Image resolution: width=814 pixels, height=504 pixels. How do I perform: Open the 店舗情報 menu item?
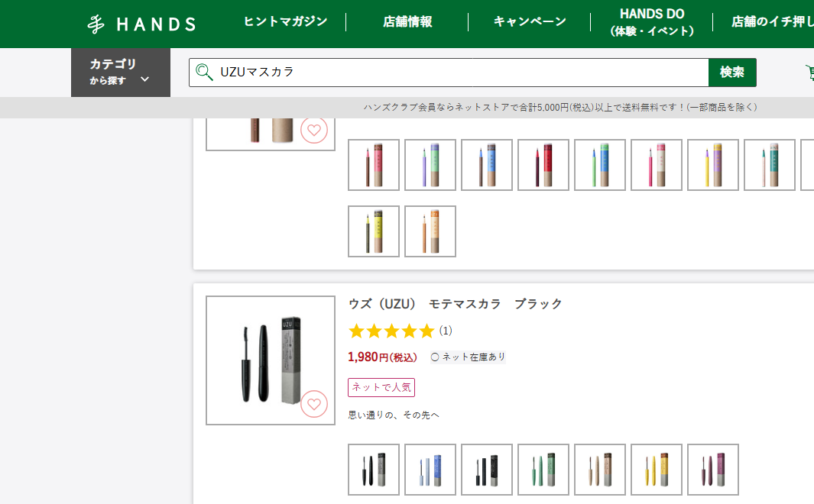click(x=407, y=21)
